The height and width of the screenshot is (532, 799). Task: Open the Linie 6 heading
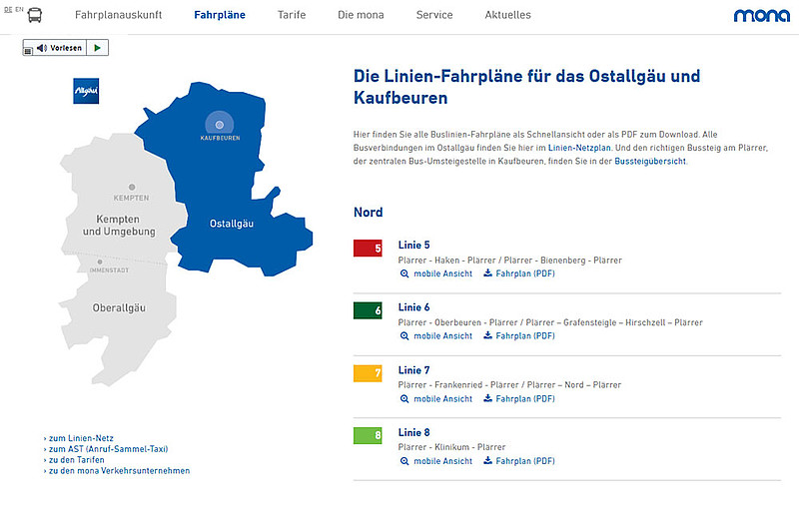(x=413, y=307)
